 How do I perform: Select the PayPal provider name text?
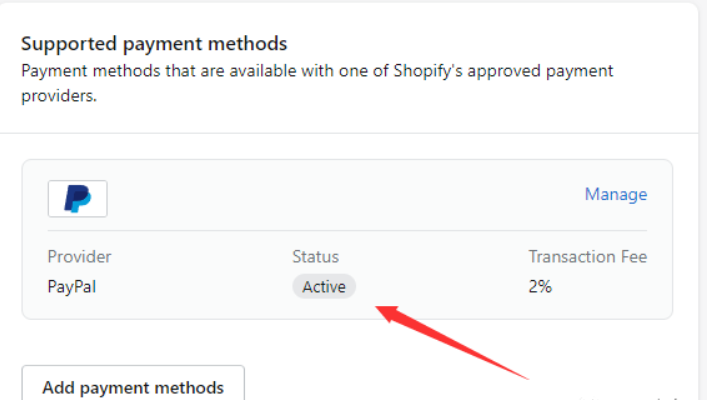[x=72, y=287]
